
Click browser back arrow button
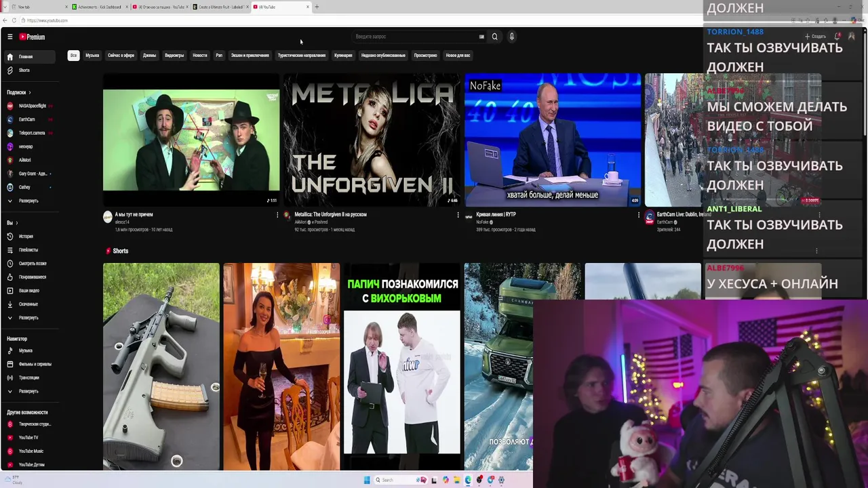point(5,20)
